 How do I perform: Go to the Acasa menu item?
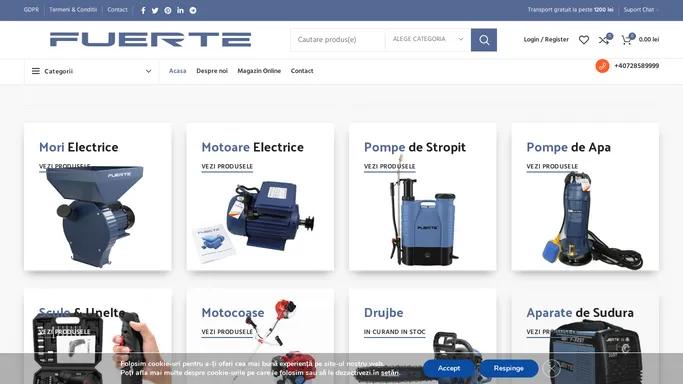coord(177,71)
